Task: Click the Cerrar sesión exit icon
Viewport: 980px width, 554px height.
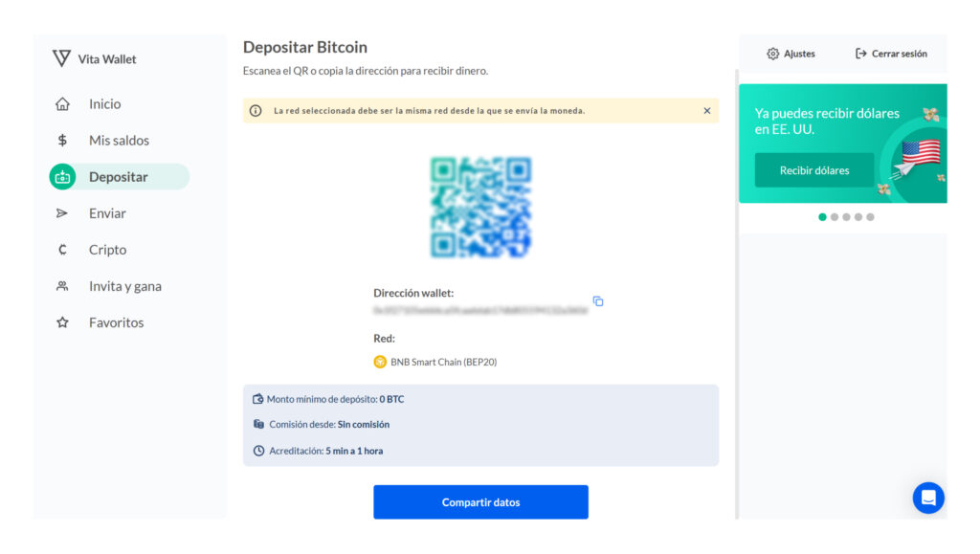Action: pos(861,54)
